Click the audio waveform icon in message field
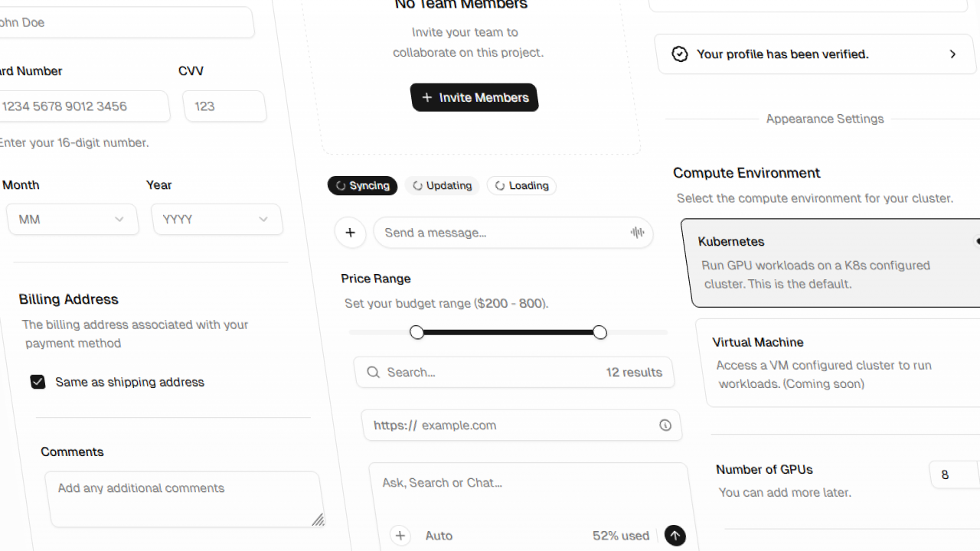The height and width of the screenshot is (551, 980). click(x=637, y=233)
